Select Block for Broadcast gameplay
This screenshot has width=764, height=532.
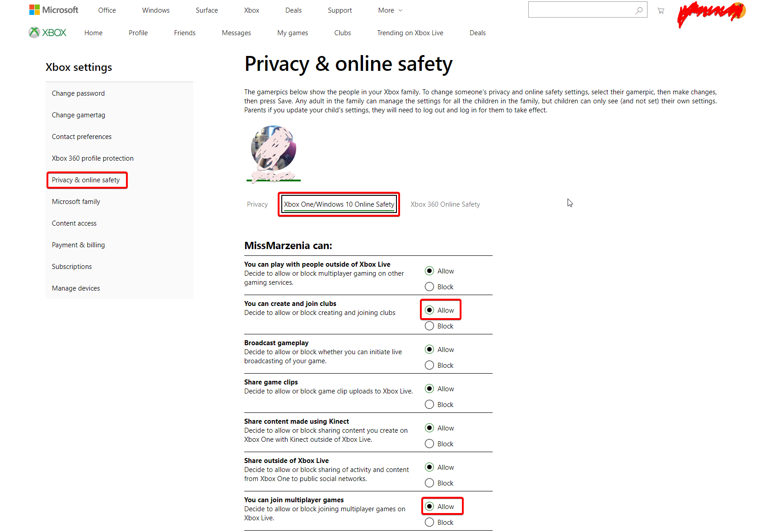coord(429,365)
